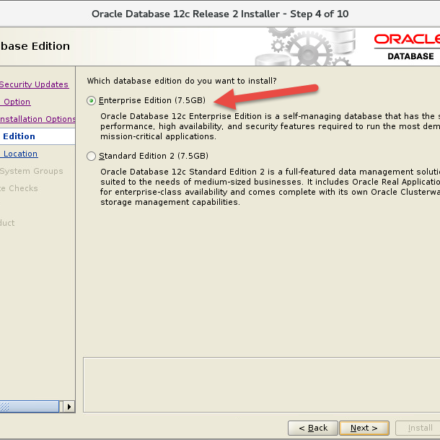Click the grayed-out Install button
Screen dimensions: 440x440
click(x=418, y=428)
